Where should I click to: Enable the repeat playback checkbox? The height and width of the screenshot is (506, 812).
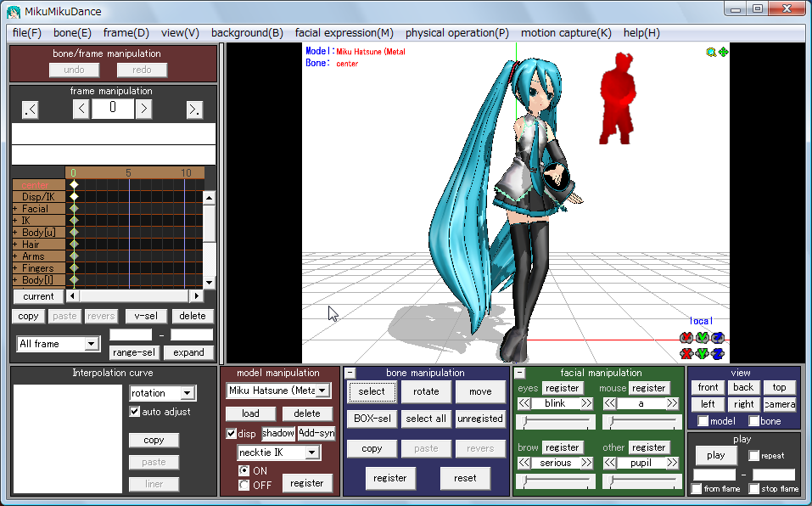click(x=754, y=456)
